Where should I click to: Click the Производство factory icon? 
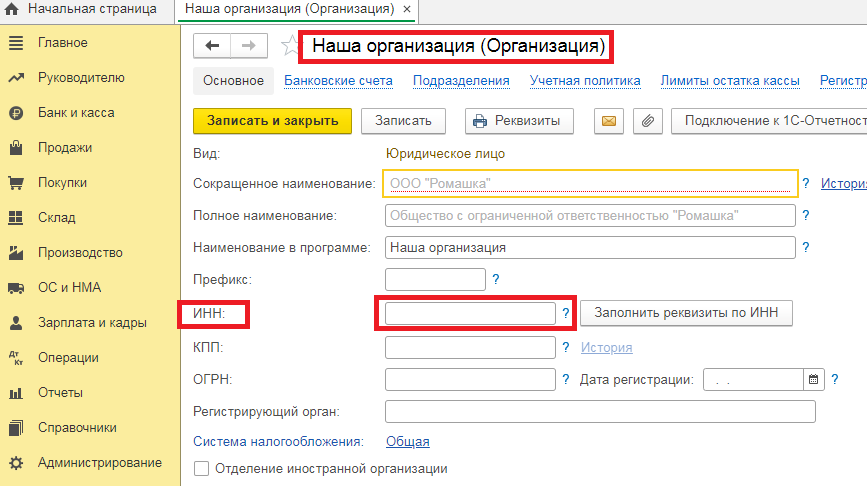click(x=16, y=253)
